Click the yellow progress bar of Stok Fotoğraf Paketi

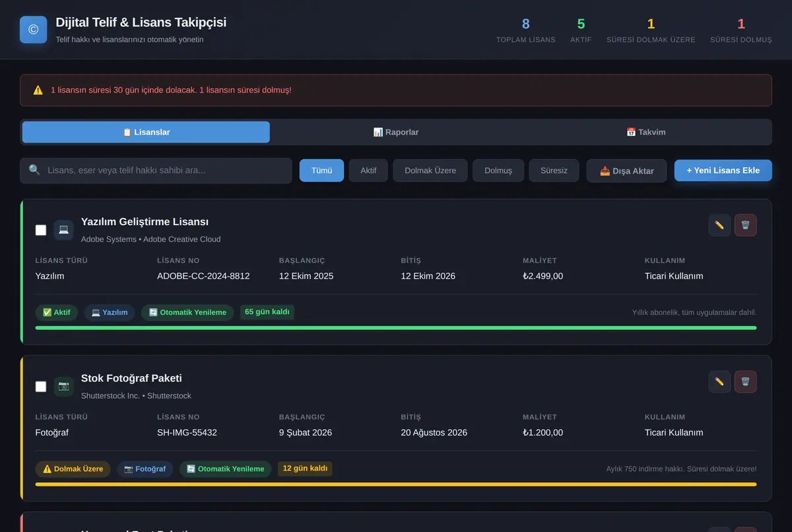(396, 484)
